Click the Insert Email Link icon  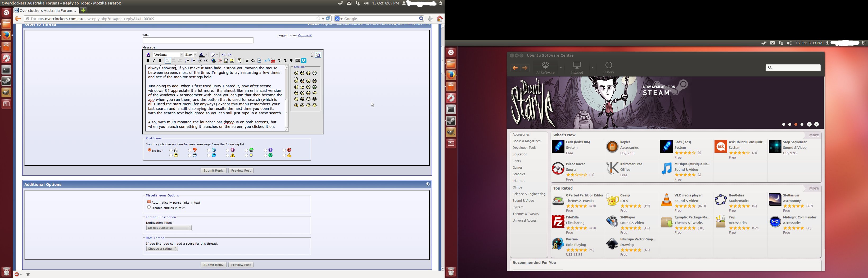pyautogui.click(x=226, y=61)
